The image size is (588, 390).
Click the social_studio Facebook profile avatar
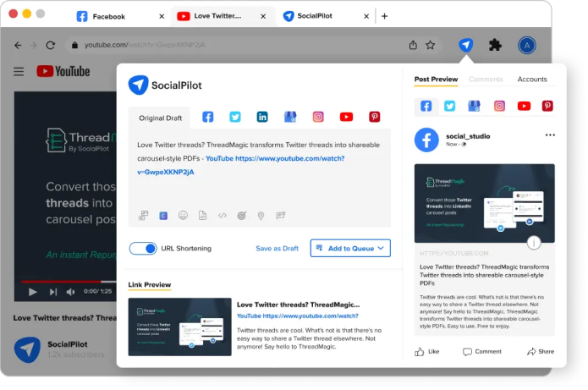(x=426, y=140)
